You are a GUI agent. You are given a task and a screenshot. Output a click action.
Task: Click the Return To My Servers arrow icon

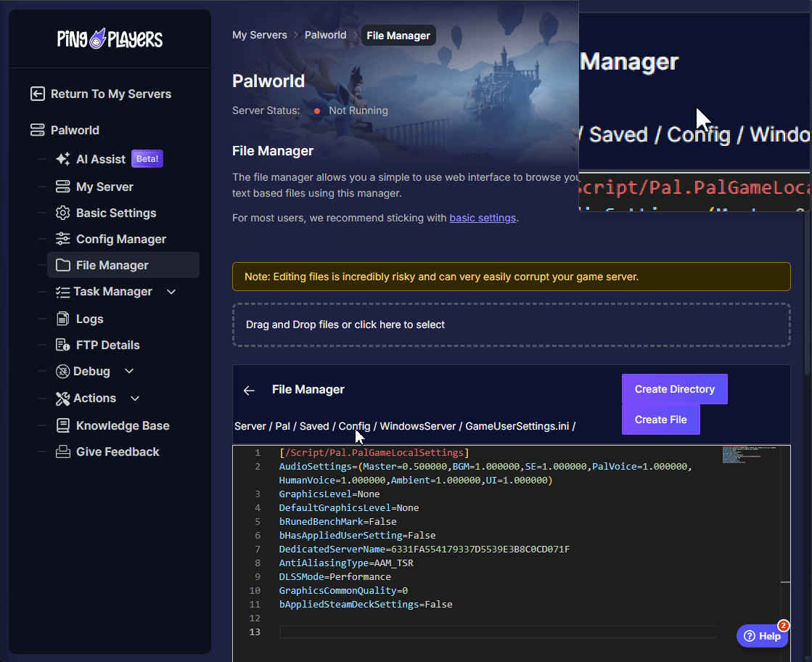tap(37, 94)
